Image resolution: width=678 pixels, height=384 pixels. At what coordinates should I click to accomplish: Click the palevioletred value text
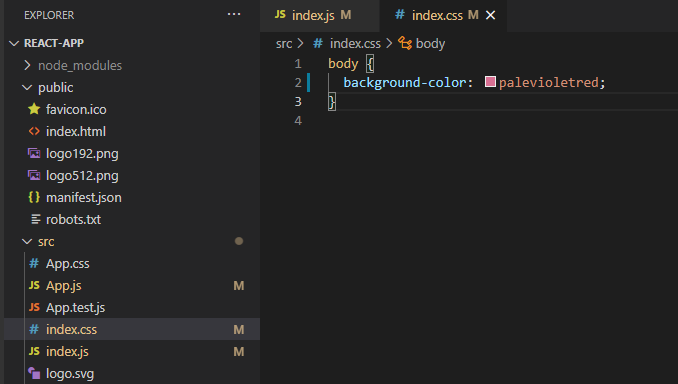click(x=549, y=83)
